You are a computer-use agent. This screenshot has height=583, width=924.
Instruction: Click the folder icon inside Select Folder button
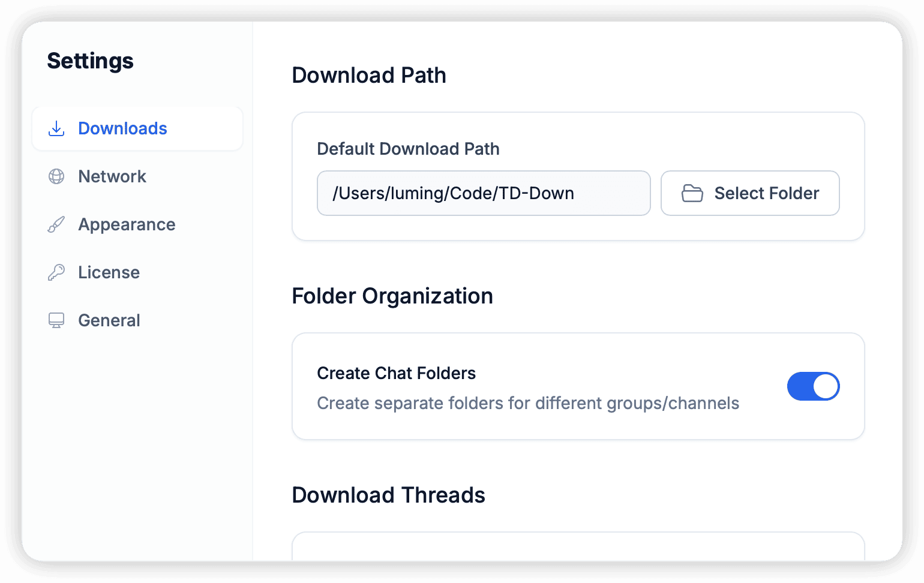coord(692,193)
